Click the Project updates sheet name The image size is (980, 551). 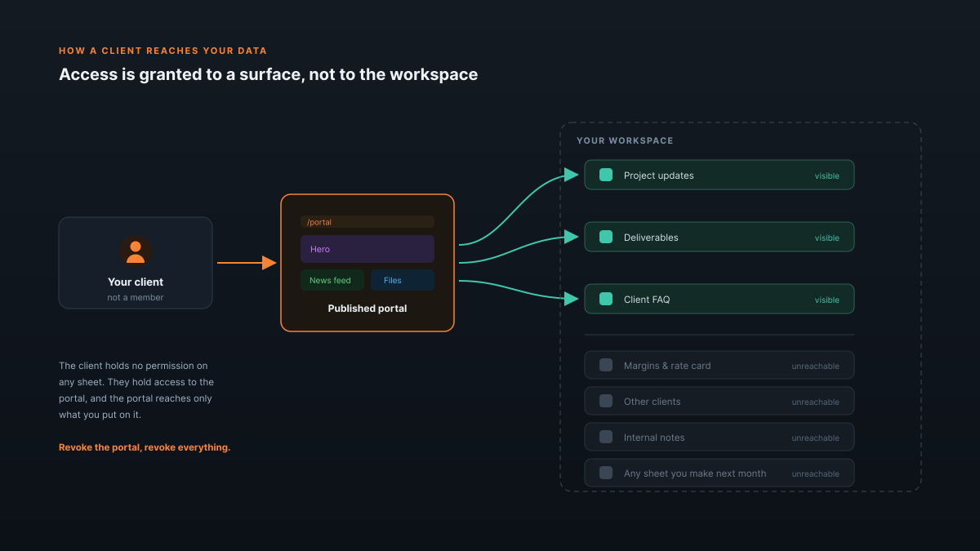pos(659,176)
